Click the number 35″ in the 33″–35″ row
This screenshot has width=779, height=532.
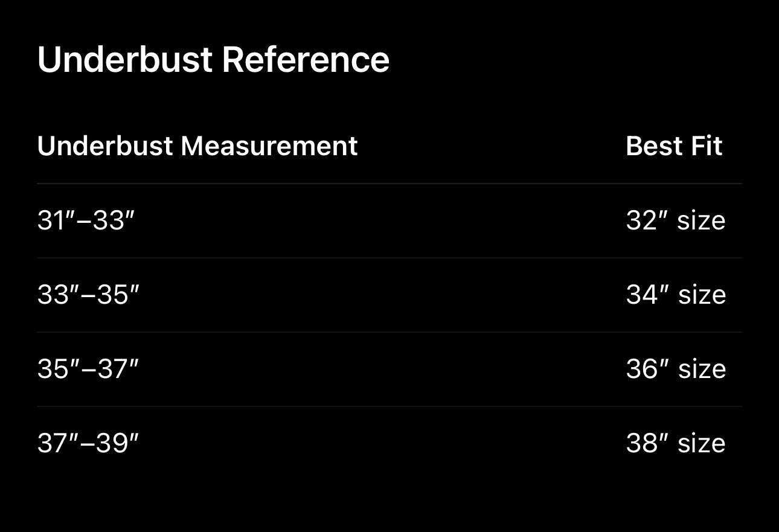pos(118,295)
